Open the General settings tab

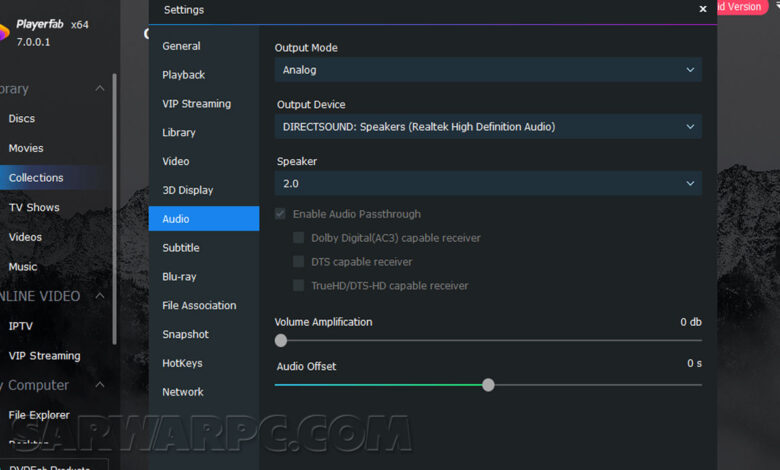(x=204, y=46)
